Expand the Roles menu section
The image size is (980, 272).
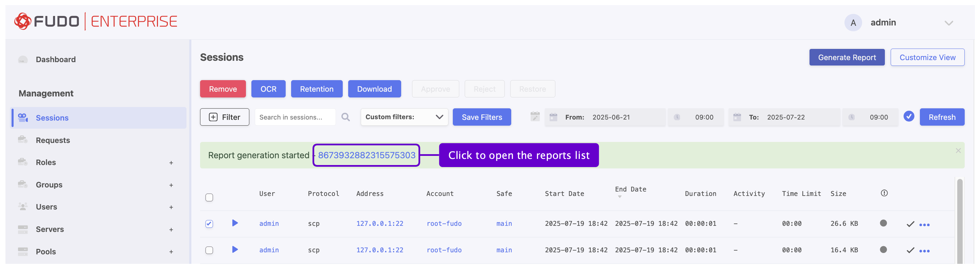171,163
